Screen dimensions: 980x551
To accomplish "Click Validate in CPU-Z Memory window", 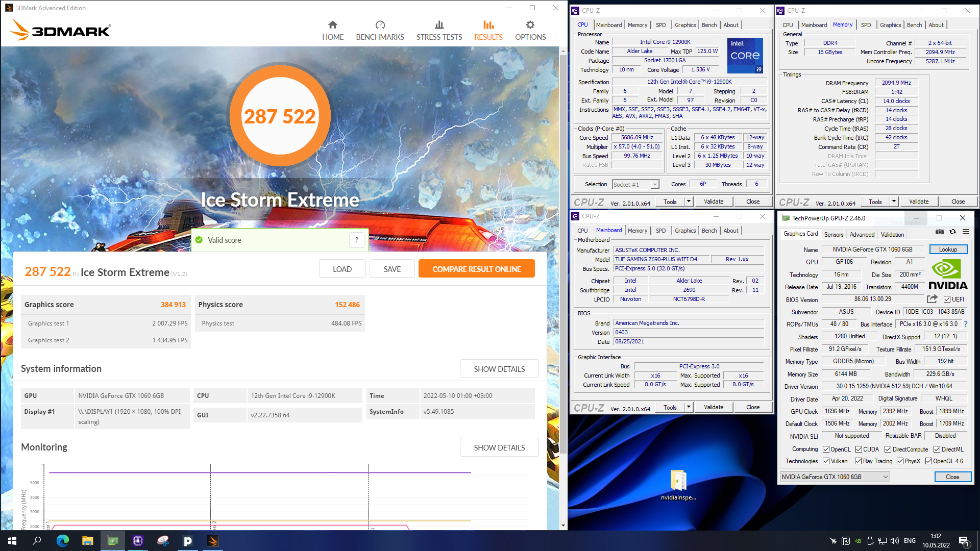I will 919,202.
